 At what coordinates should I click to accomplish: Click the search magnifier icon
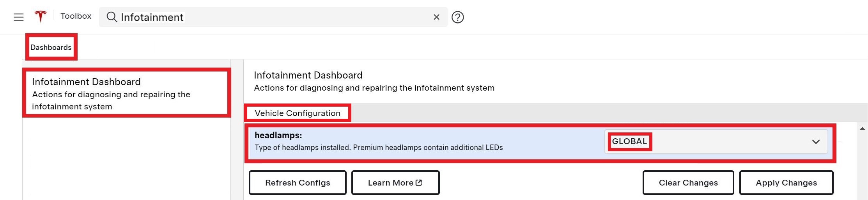[x=112, y=17]
